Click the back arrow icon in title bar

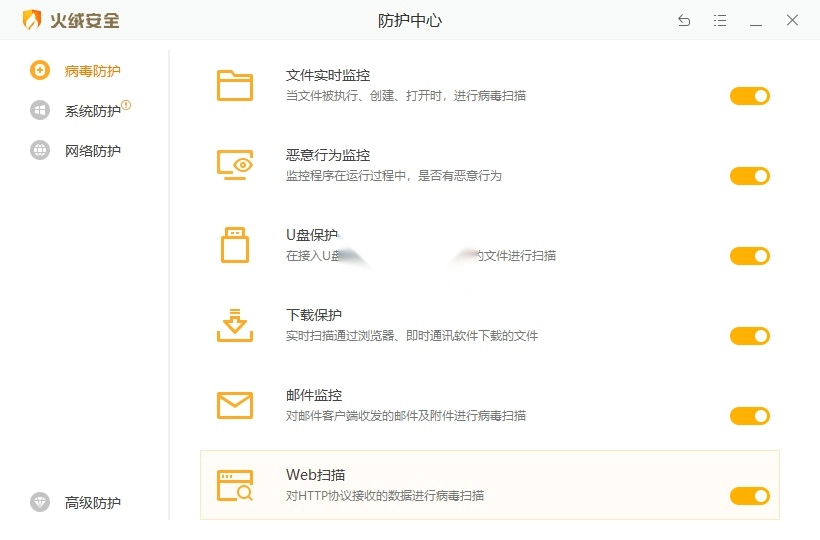click(x=684, y=20)
